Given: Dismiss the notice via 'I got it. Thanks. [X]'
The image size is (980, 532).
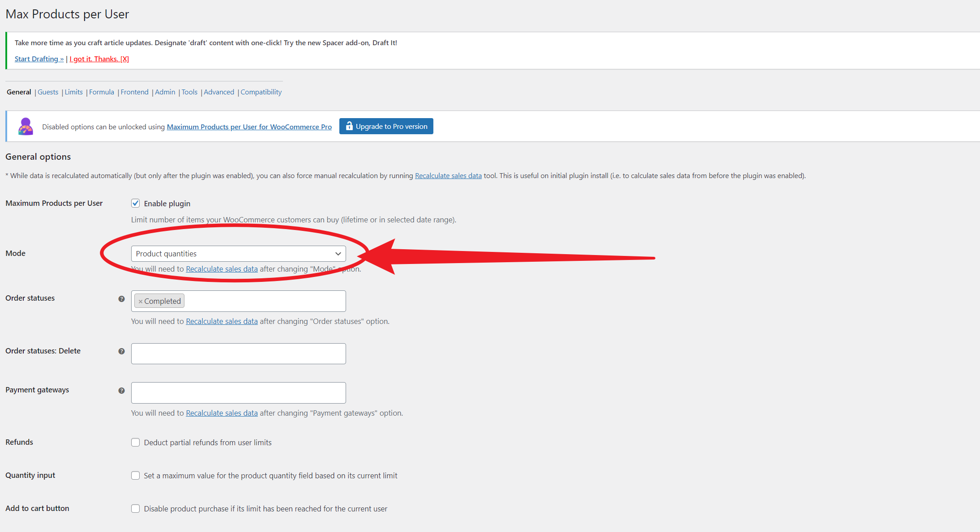Looking at the screenshot, I should (x=99, y=59).
